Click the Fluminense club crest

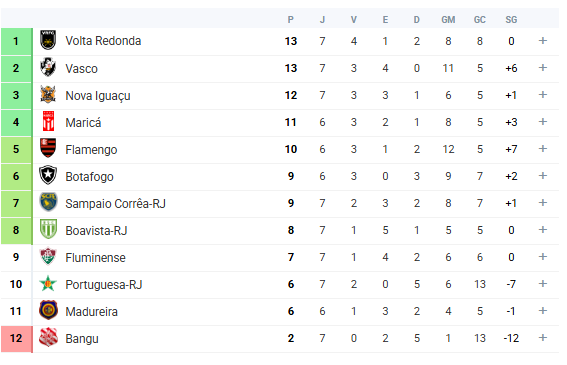tap(48, 257)
